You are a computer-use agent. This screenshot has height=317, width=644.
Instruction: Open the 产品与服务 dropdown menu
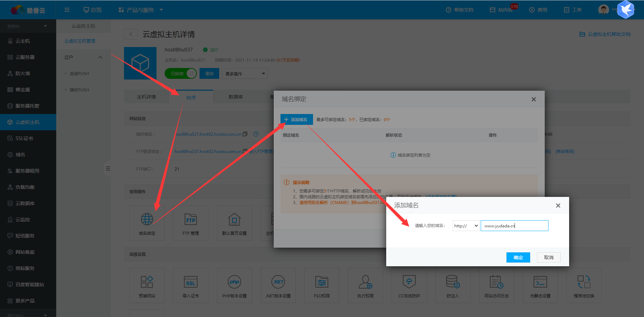141,10
